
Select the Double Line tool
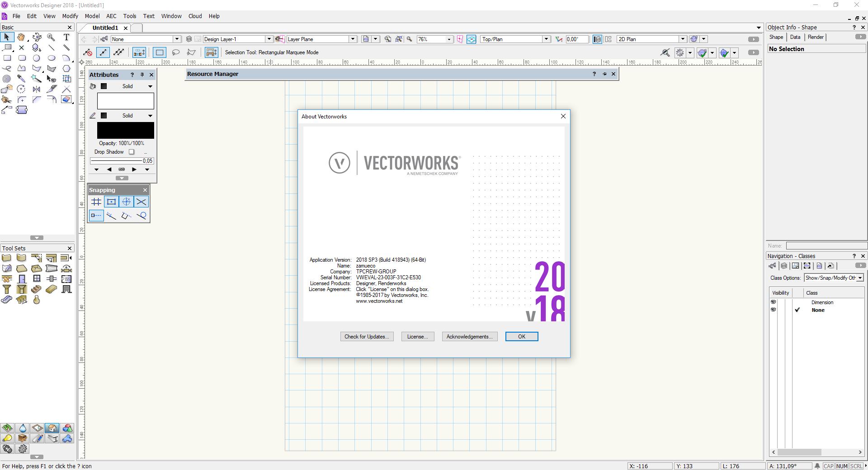[x=66, y=47]
